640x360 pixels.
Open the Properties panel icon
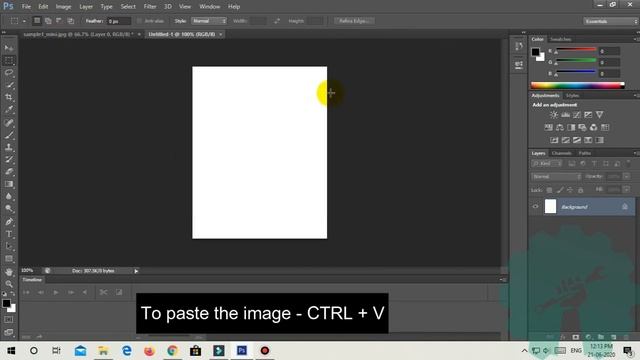[519, 64]
